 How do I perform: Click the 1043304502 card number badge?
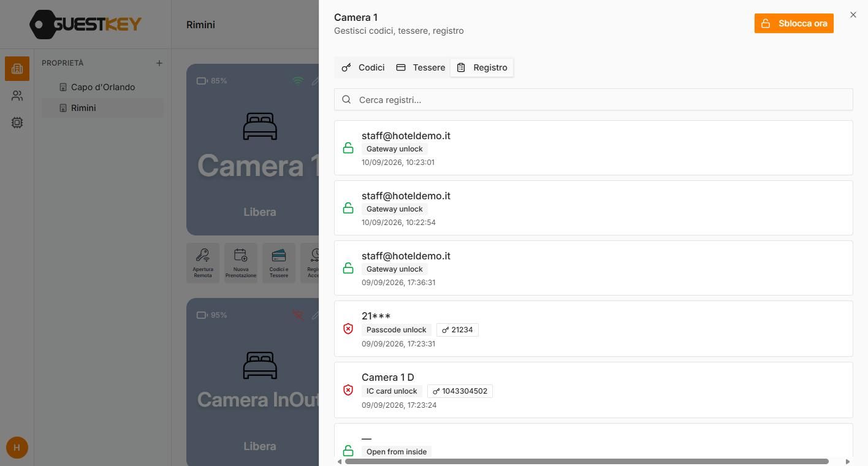[460, 391]
